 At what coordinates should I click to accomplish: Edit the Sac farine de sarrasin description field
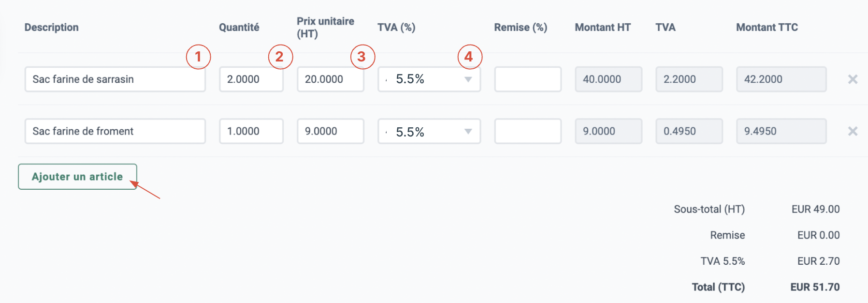pyautogui.click(x=115, y=79)
